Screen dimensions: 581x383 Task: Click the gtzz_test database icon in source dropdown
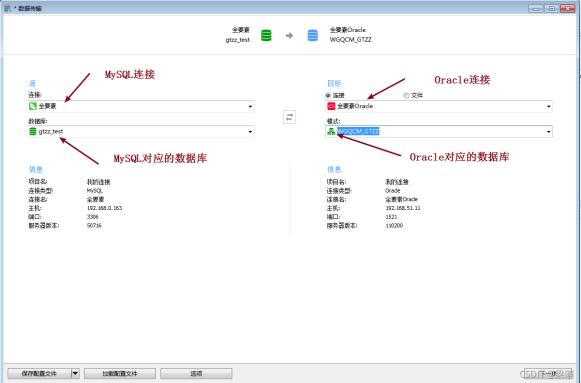[x=33, y=131]
